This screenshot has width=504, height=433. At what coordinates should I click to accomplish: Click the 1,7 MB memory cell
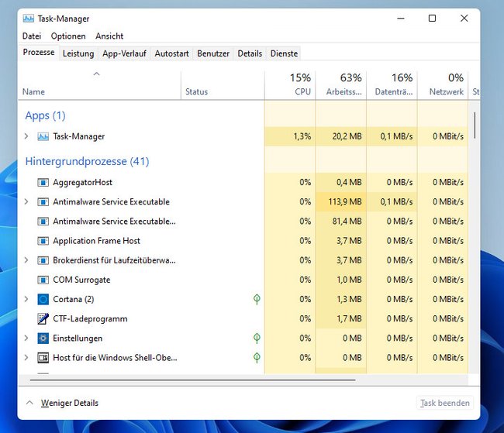click(341, 318)
